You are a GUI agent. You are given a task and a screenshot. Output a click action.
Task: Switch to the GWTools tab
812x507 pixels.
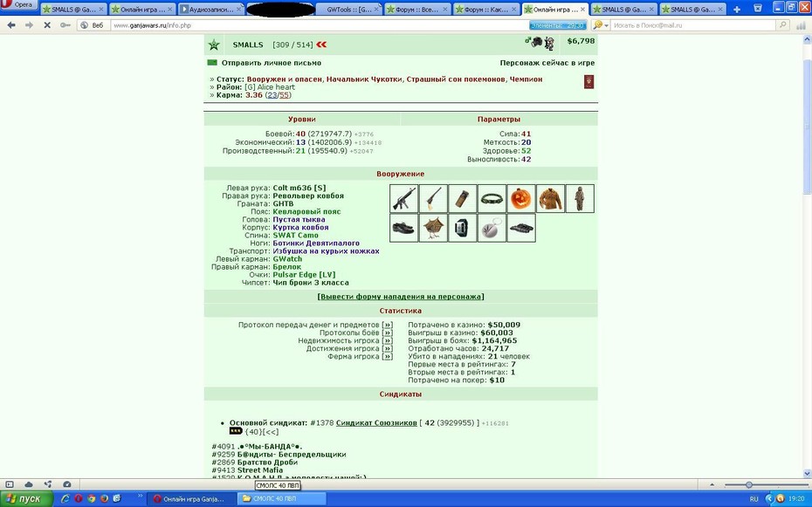pos(349,10)
